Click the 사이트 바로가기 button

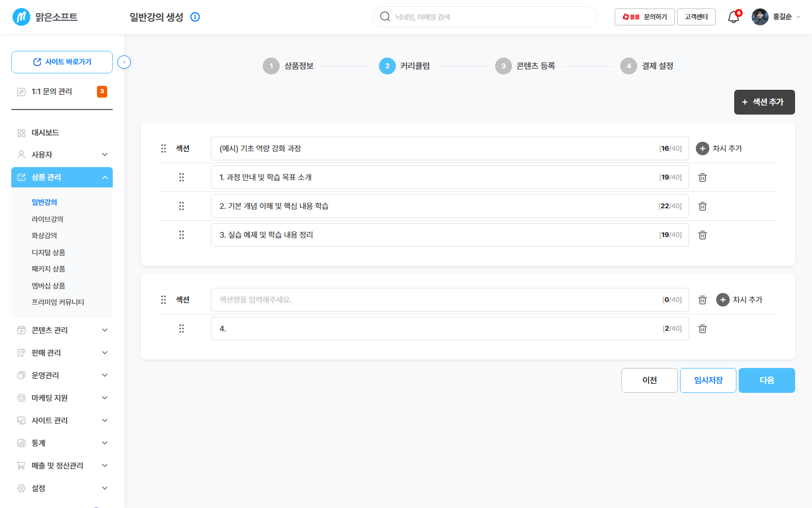62,62
